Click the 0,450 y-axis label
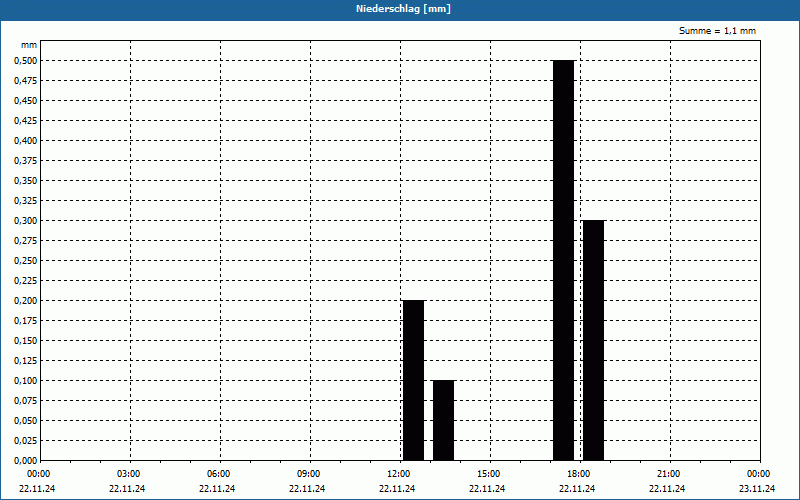 point(26,101)
